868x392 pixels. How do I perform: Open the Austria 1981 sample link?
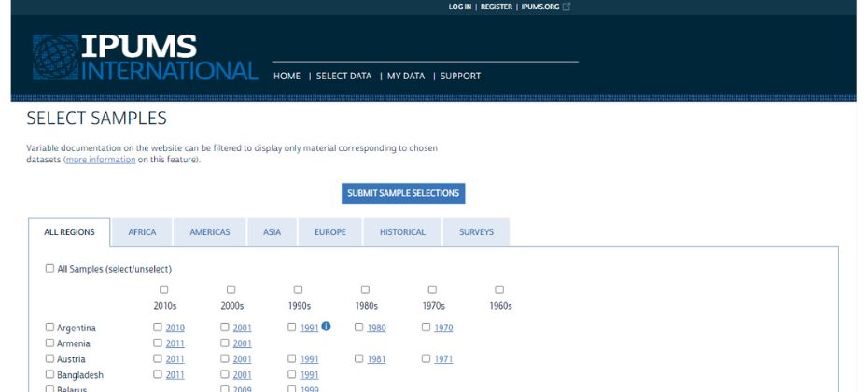376,359
